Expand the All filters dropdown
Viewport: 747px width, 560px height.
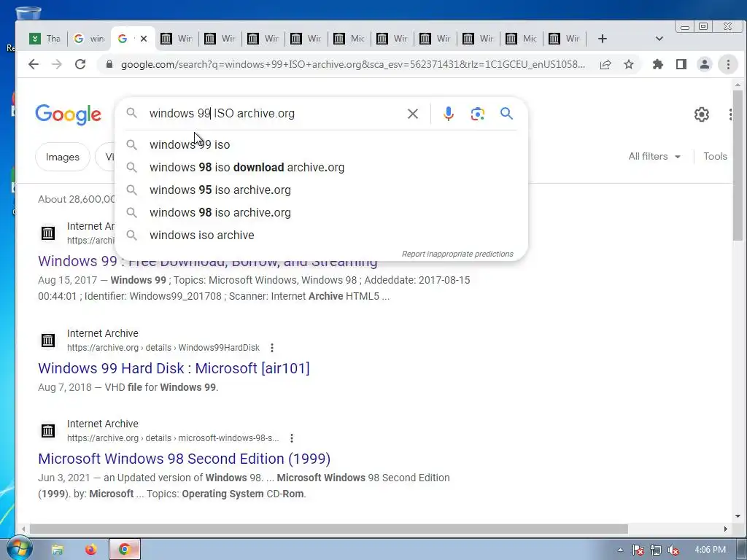pyautogui.click(x=654, y=156)
